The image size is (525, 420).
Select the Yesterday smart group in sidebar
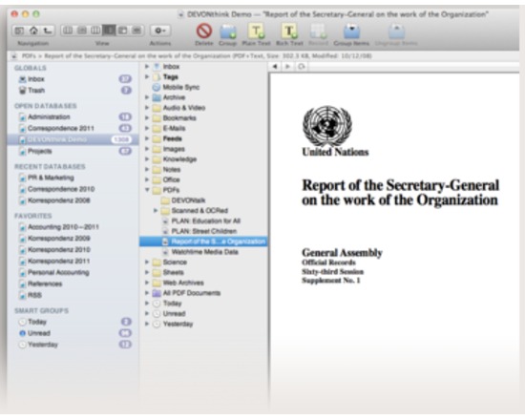[73, 345]
